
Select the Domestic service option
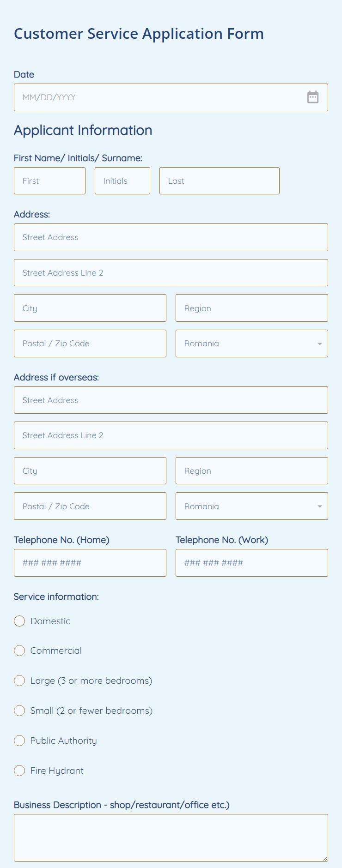[19, 621]
